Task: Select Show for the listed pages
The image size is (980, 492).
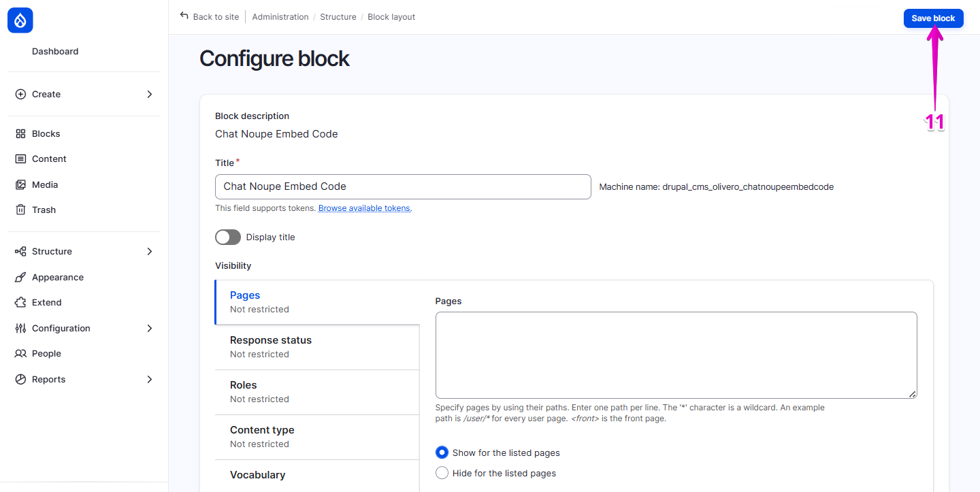Action: 442,452
